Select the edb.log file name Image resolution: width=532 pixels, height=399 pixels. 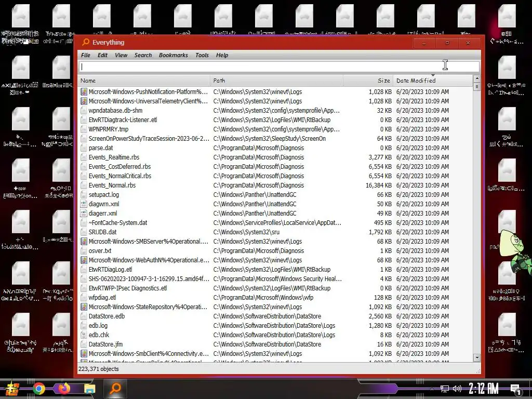pos(98,325)
